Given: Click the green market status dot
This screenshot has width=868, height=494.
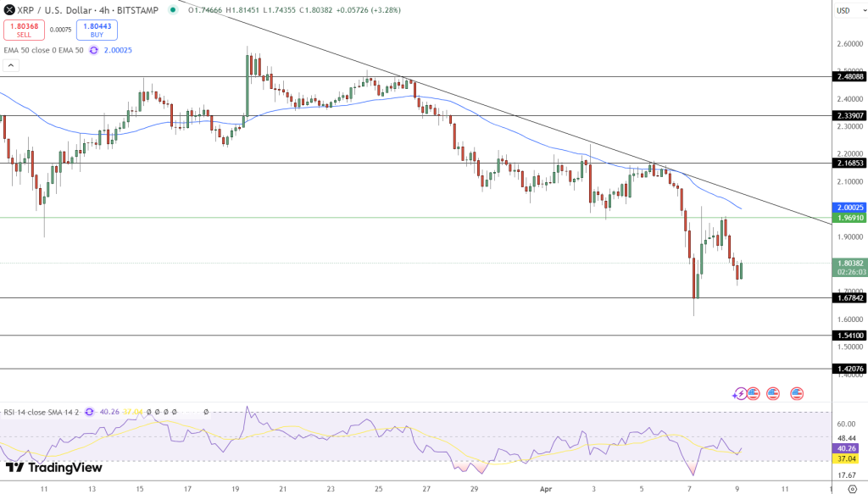Looking at the screenshot, I should (x=173, y=10).
